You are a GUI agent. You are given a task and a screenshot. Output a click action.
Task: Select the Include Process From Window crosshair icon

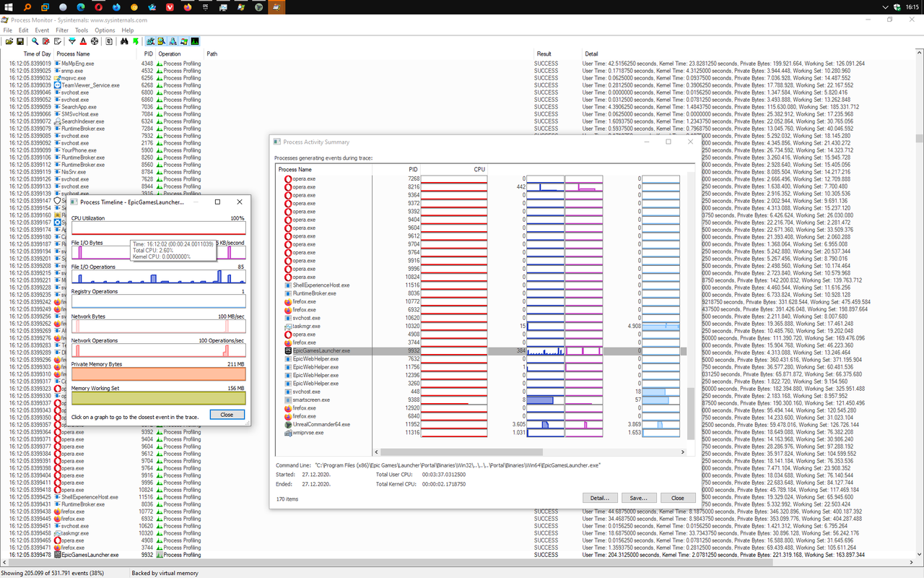click(95, 41)
